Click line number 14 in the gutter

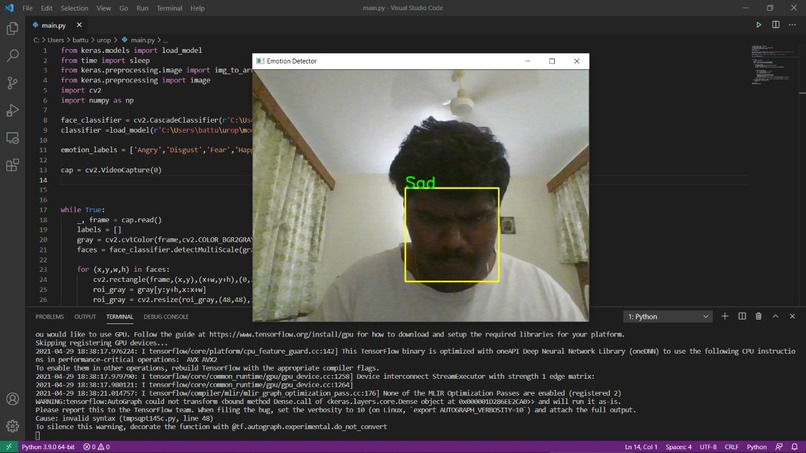(44, 180)
